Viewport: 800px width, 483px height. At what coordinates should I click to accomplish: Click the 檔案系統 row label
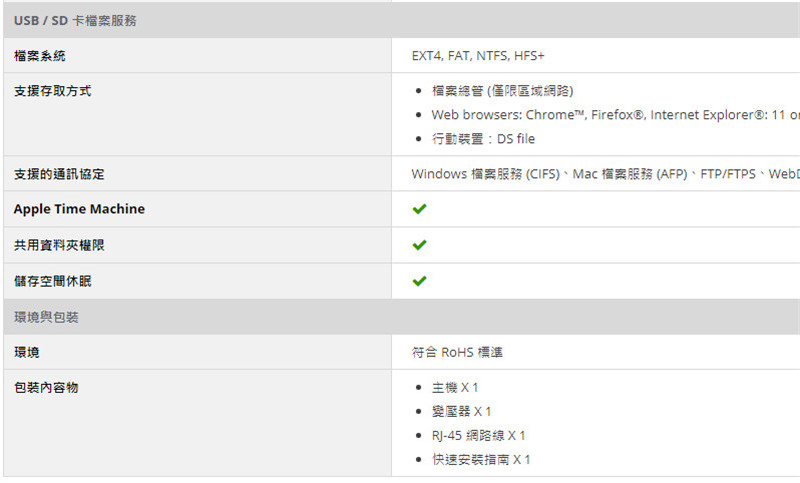[x=40, y=56]
